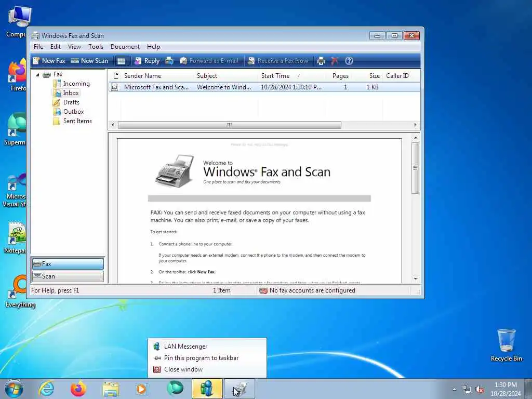532x399 pixels.
Task: Click the Incoming folder icon
Action: click(57, 84)
